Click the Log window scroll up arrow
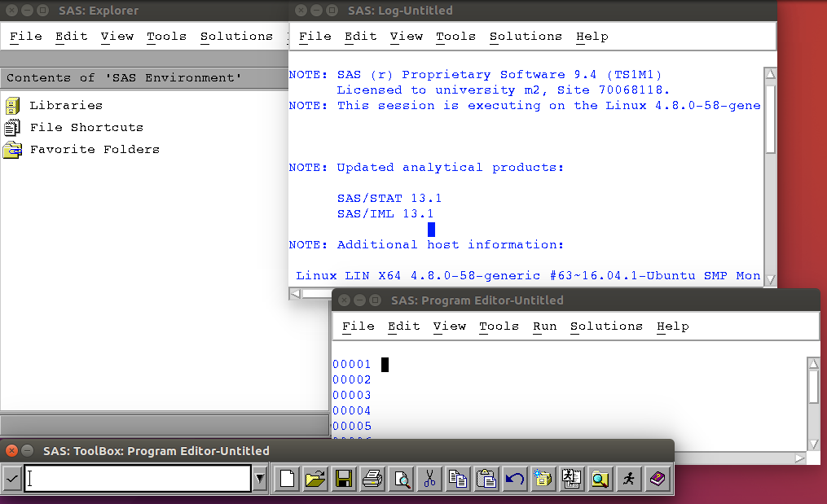 pyautogui.click(x=771, y=74)
